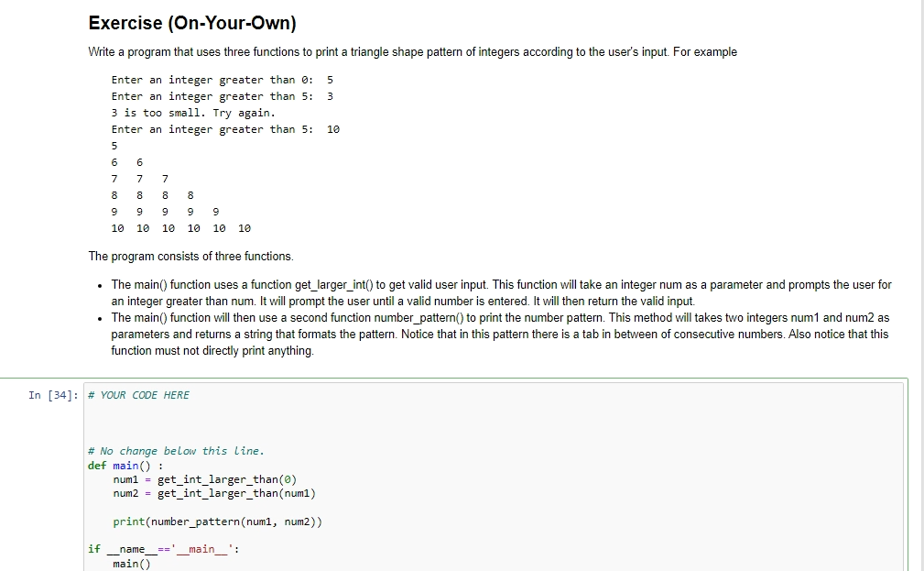
Task: Click the if __name__=='__main__': line
Action: click(164, 549)
